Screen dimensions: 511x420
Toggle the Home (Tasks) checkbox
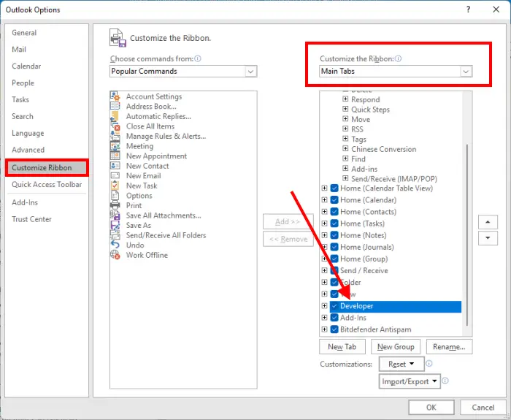[334, 224]
